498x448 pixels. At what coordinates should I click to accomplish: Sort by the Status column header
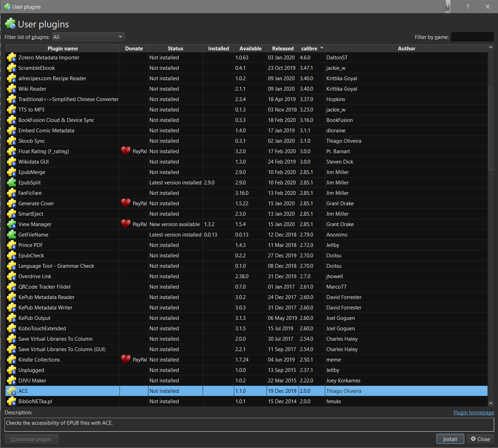click(x=175, y=49)
